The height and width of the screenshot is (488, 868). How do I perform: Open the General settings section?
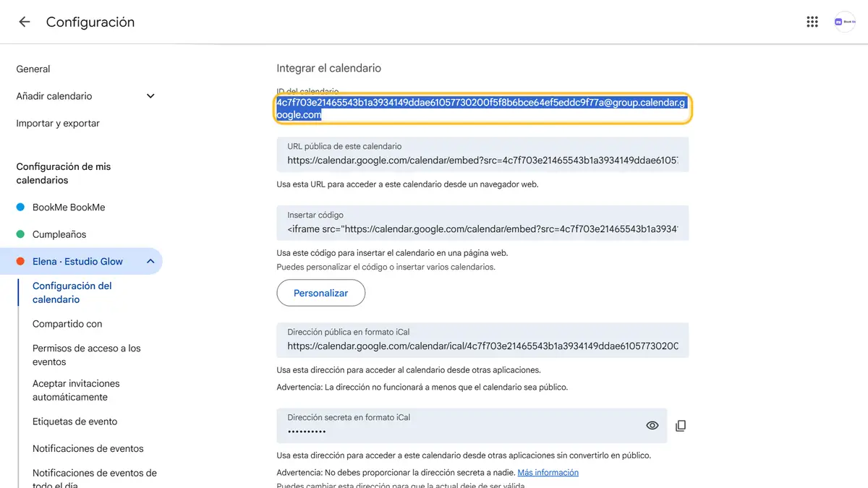click(x=33, y=69)
